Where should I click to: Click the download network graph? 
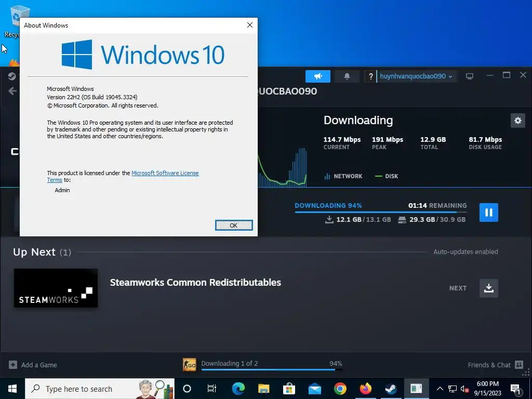pyautogui.click(x=282, y=167)
